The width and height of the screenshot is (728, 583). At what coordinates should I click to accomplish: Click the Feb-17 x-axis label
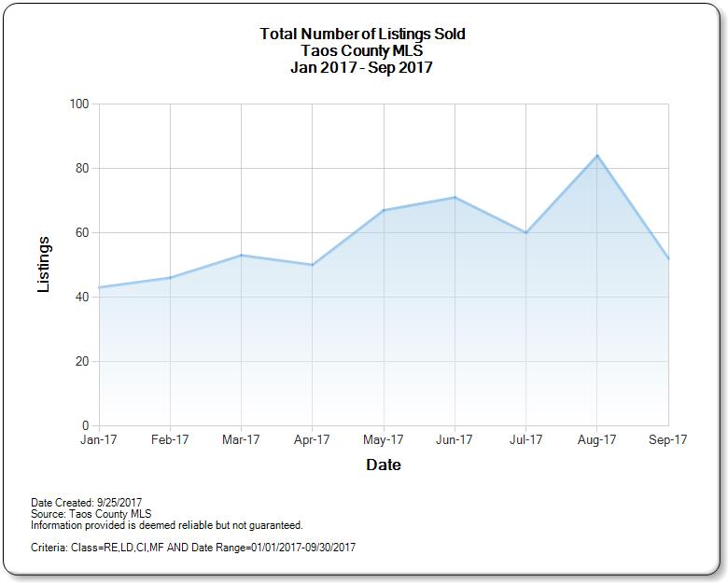click(170, 440)
